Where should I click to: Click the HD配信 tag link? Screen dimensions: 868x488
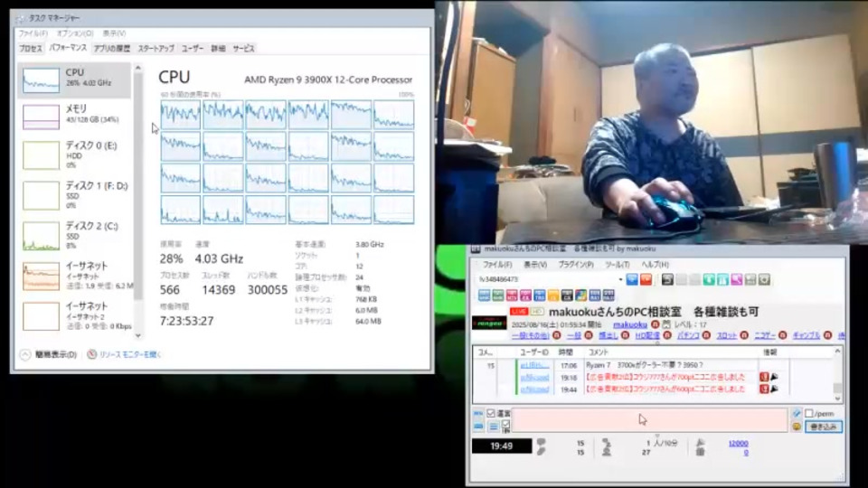pos(647,335)
